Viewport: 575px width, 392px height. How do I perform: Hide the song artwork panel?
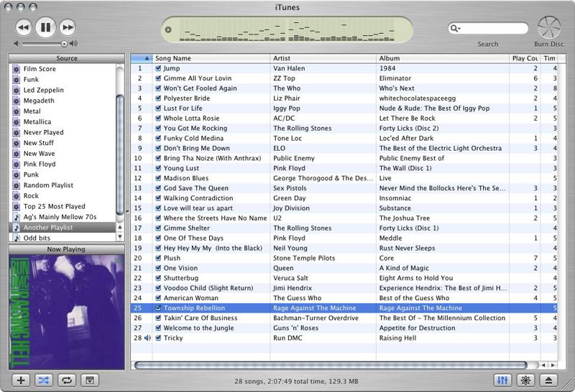(89, 380)
